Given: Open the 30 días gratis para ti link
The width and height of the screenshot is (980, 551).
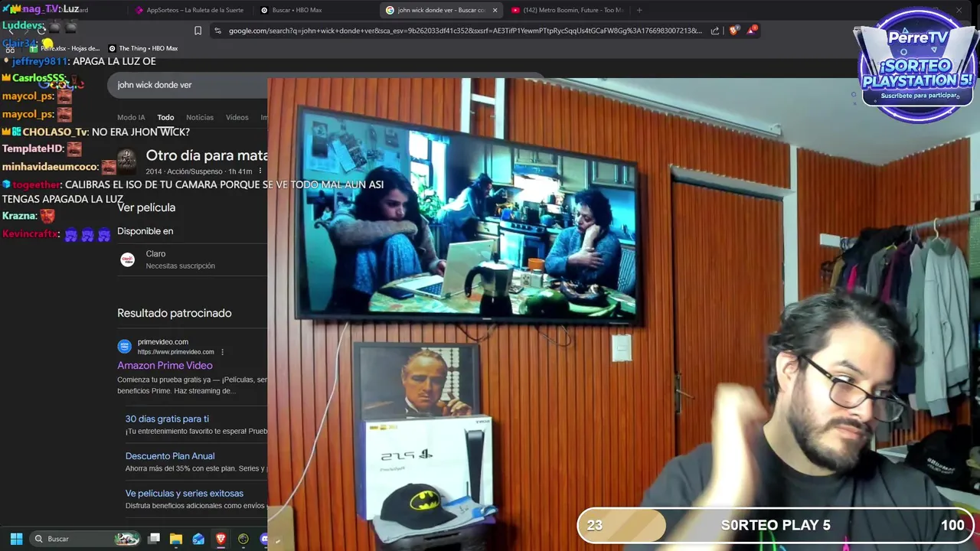Looking at the screenshot, I should click(167, 419).
